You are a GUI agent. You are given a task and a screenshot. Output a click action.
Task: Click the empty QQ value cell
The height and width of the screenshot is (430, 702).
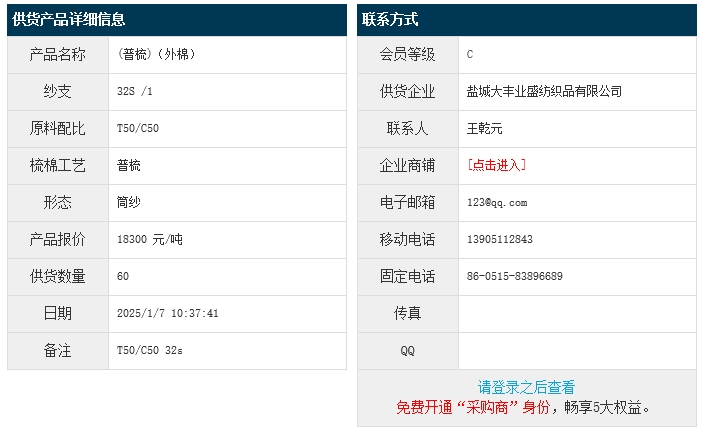577,350
